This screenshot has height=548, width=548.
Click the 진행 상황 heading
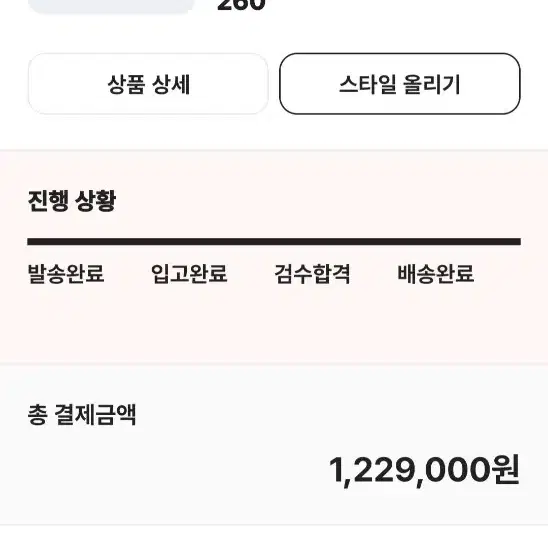pyautogui.click(x=72, y=201)
